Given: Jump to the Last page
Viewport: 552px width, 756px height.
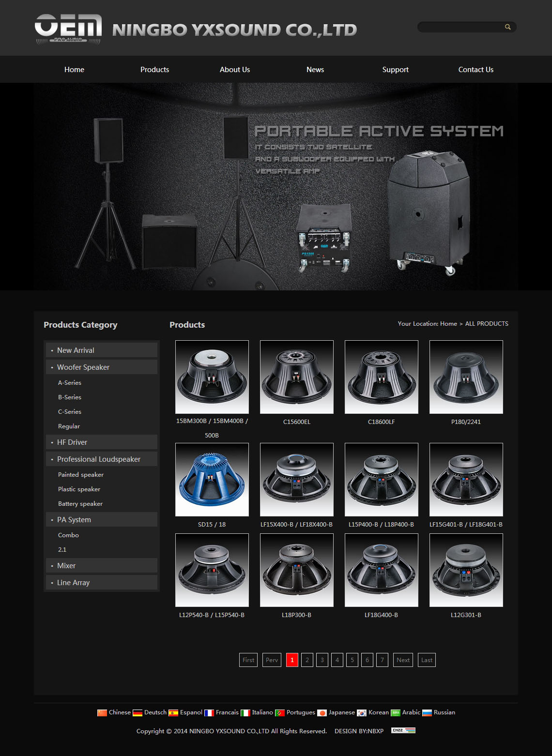Looking at the screenshot, I should coord(427,660).
